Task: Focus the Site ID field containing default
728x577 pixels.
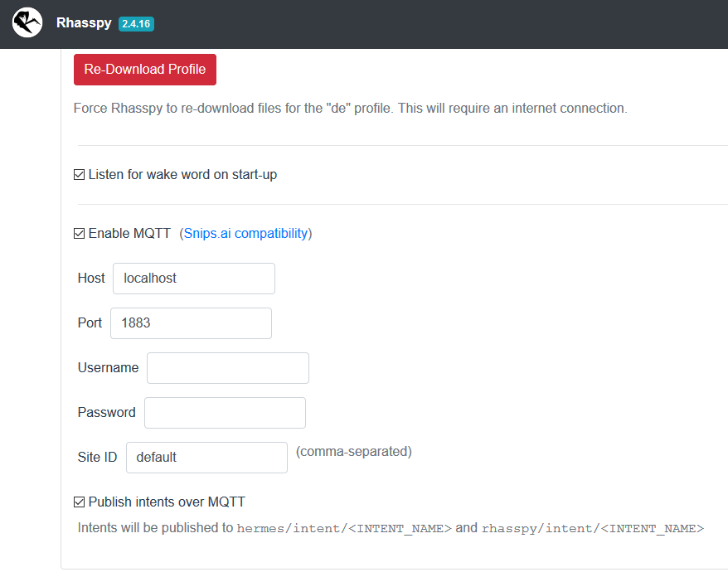Action: pos(206,458)
